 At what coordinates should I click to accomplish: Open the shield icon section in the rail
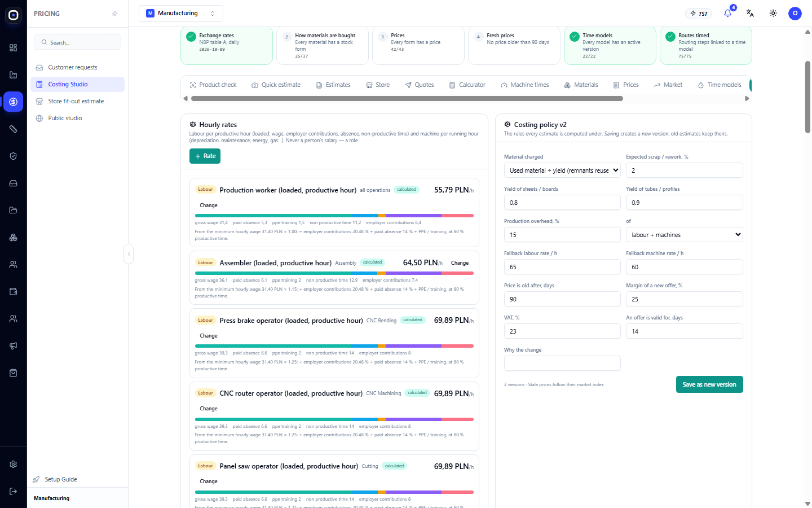(14, 156)
